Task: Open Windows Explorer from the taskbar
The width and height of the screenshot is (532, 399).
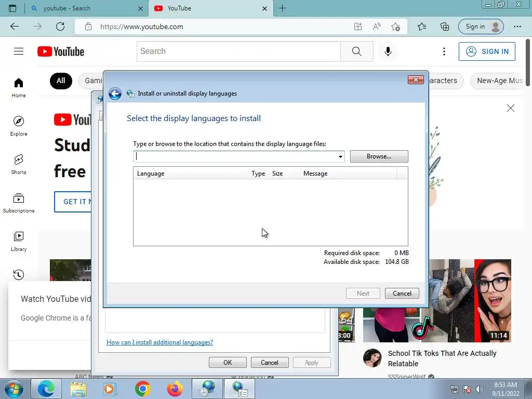Action: 79,389
